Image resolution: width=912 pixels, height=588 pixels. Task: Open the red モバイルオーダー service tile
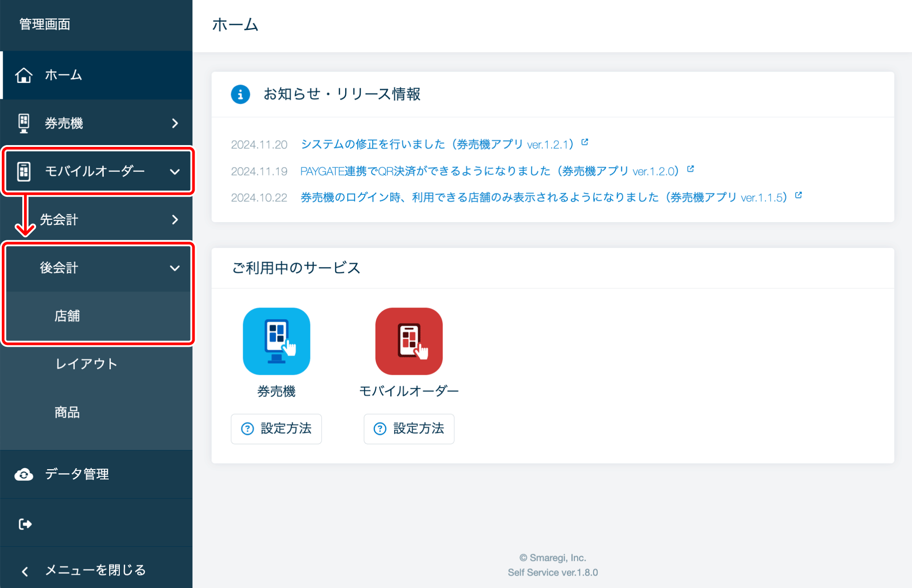[409, 341]
